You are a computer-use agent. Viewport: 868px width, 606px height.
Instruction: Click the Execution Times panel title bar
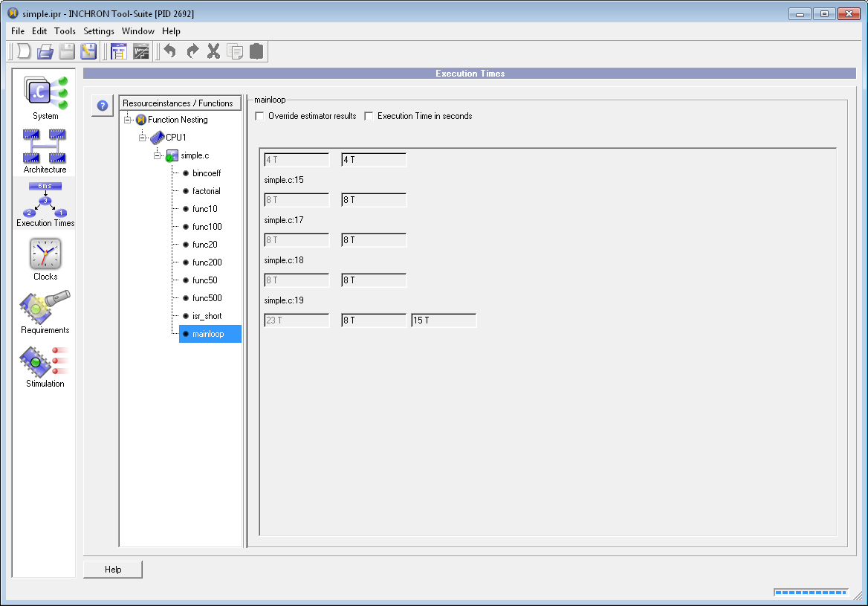[470, 74]
